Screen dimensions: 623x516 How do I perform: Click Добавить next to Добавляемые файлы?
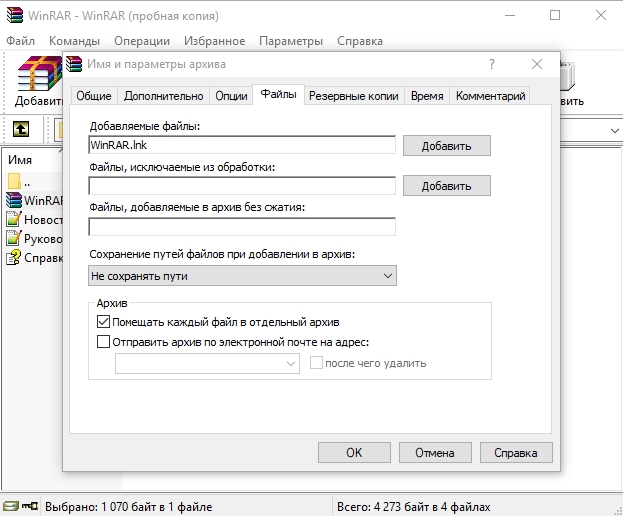pos(447,146)
